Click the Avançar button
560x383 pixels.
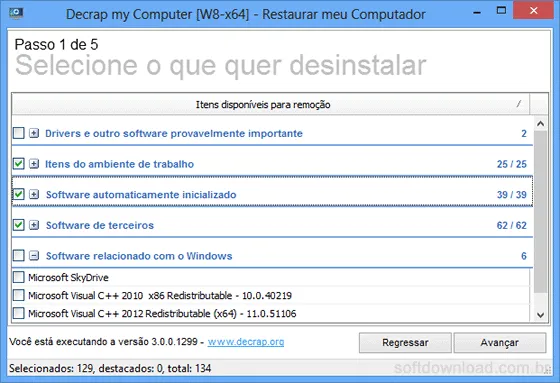(x=500, y=343)
